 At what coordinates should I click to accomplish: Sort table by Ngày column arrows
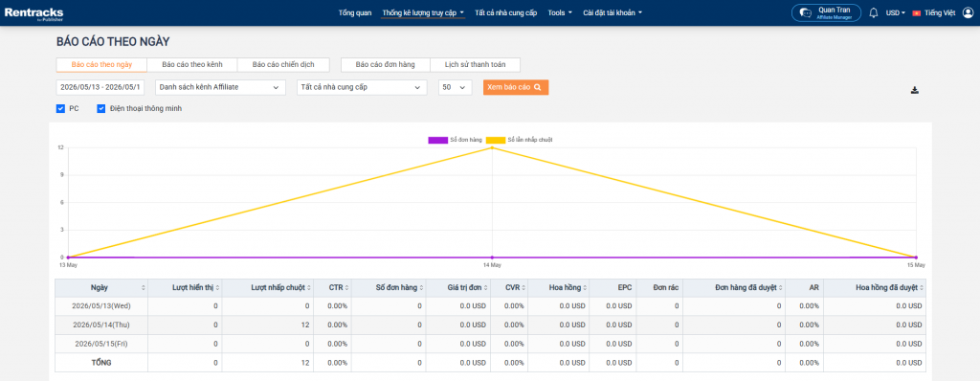pos(144,288)
